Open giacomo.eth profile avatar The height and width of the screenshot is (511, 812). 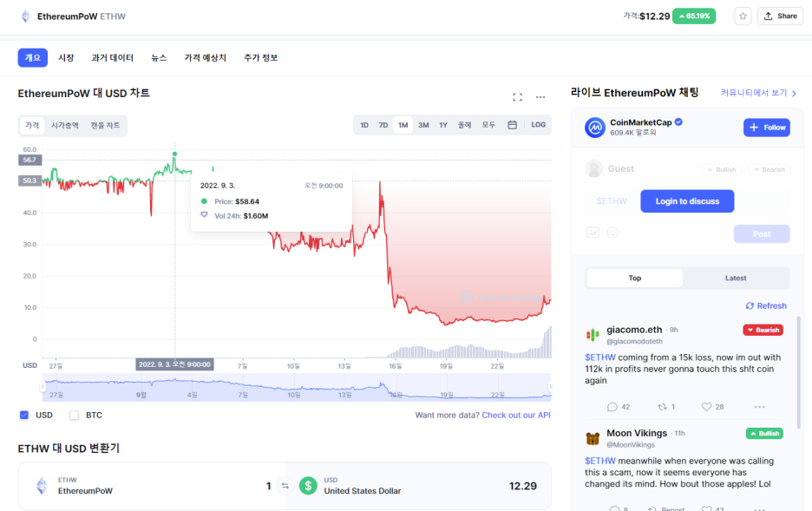[x=593, y=335]
